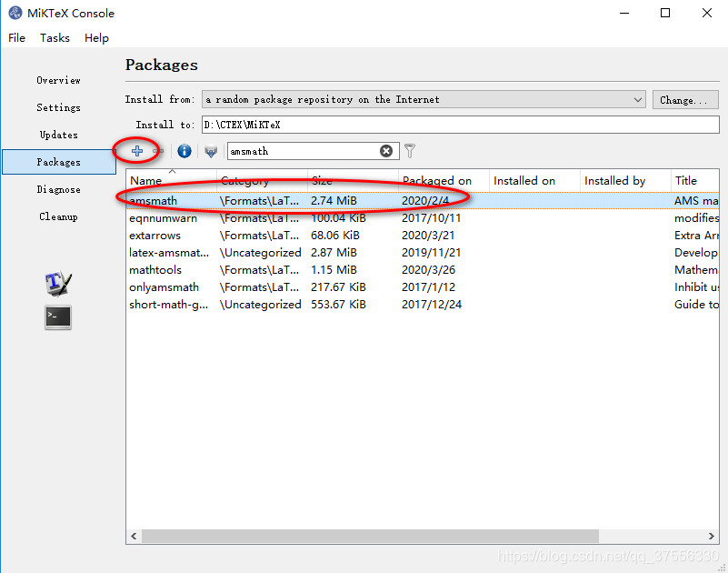Click the filter funnel icon
Image resolution: width=728 pixels, height=573 pixels.
click(410, 151)
